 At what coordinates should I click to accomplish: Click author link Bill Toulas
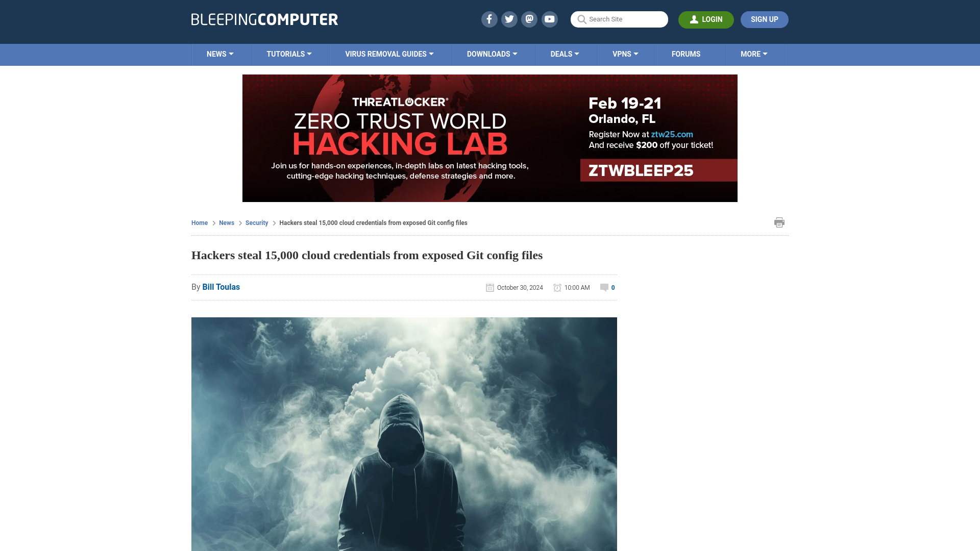pyautogui.click(x=221, y=287)
